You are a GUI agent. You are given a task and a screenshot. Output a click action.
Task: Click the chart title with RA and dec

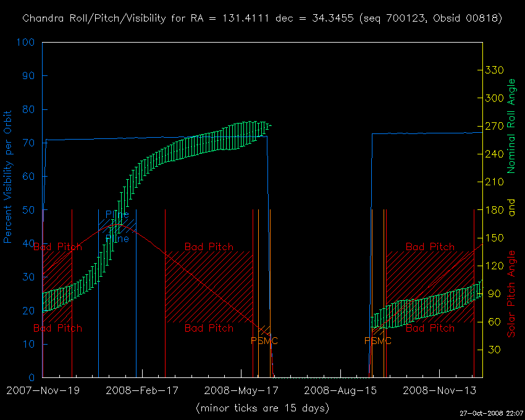[x=262, y=19]
